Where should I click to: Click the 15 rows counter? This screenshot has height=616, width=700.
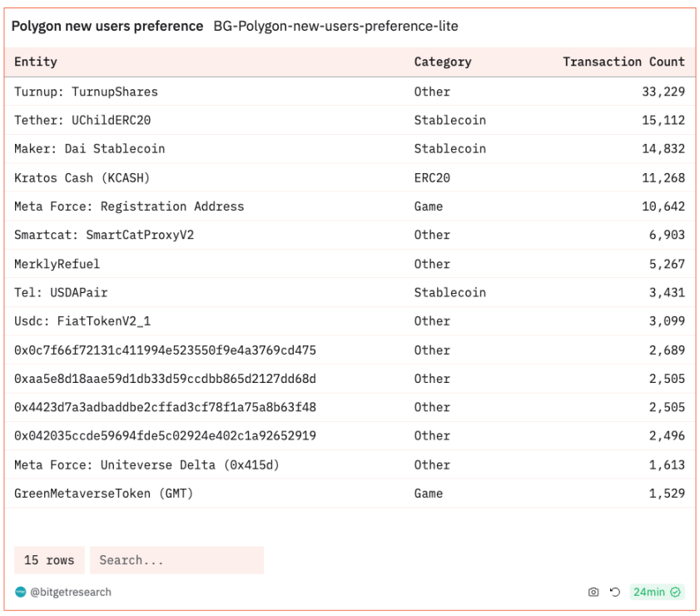point(48,560)
